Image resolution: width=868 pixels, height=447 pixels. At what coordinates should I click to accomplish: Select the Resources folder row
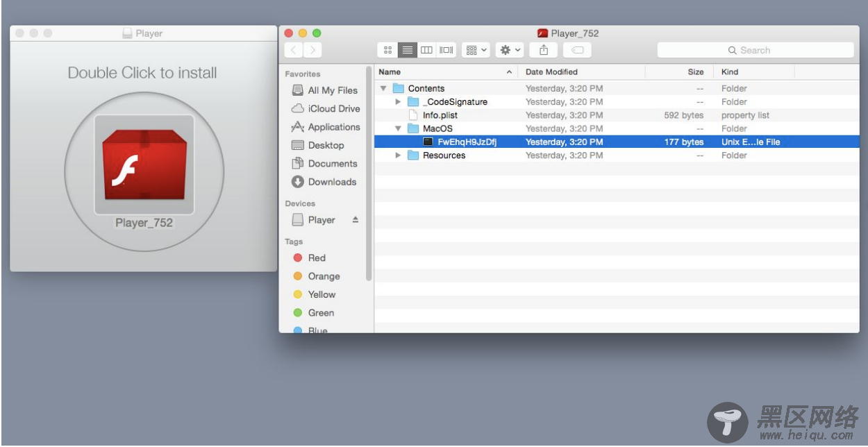tap(617, 155)
